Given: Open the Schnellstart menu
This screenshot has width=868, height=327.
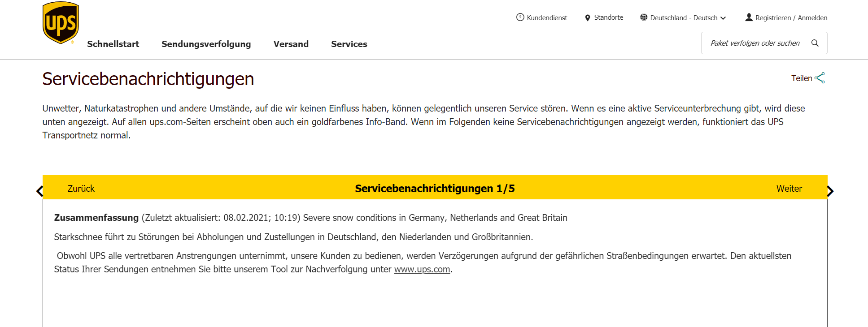Looking at the screenshot, I should (x=113, y=44).
